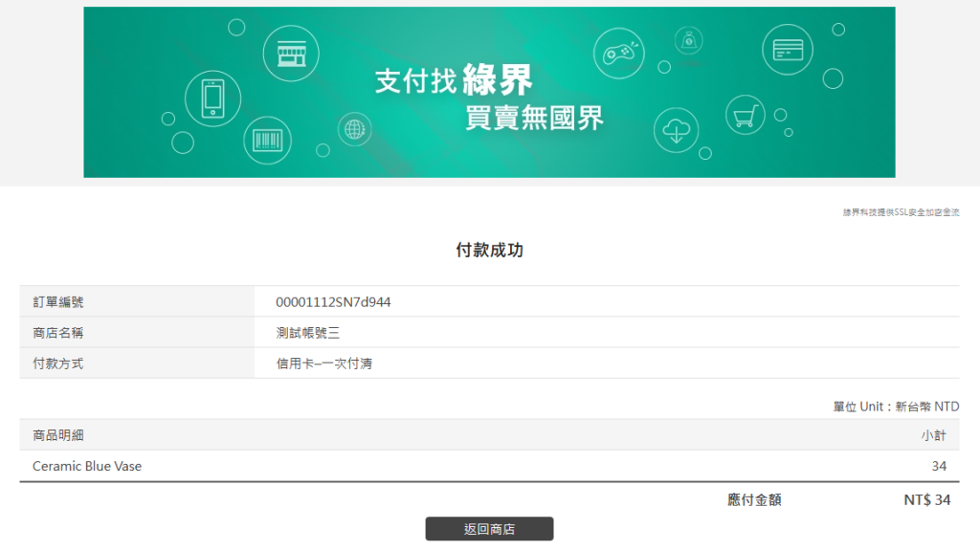The width and height of the screenshot is (980, 551).
Task: Click the Ceramic Blue Vase item
Action: click(x=87, y=466)
